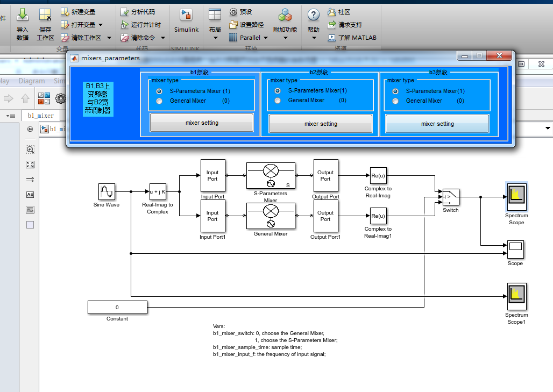Click Set Path (设置路径)
This screenshot has height=392, width=553.
(x=246, y=25)
